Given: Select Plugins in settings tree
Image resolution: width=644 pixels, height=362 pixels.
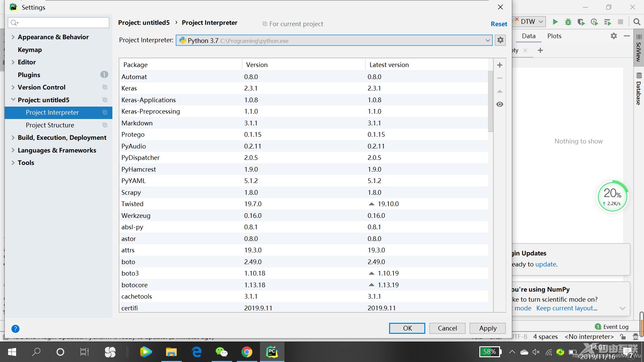Looking at the screenshot, I should tap(29, 75).
